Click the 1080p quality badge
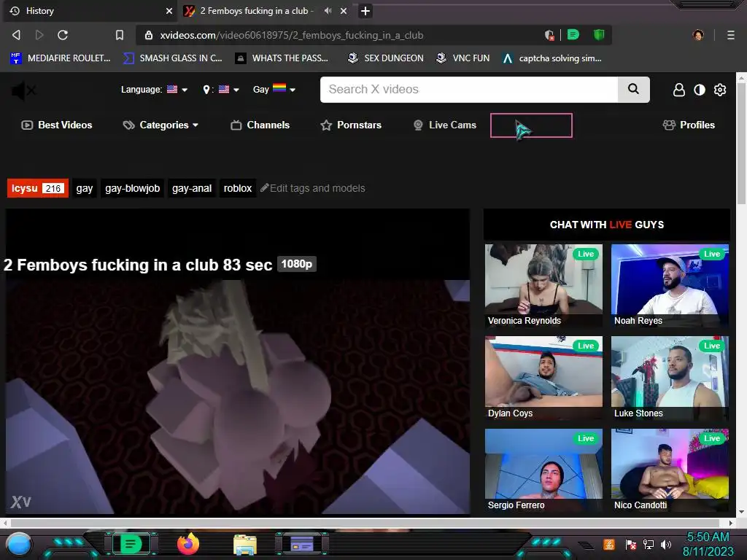This screenshot has height=560, width=747. [296, 264]
